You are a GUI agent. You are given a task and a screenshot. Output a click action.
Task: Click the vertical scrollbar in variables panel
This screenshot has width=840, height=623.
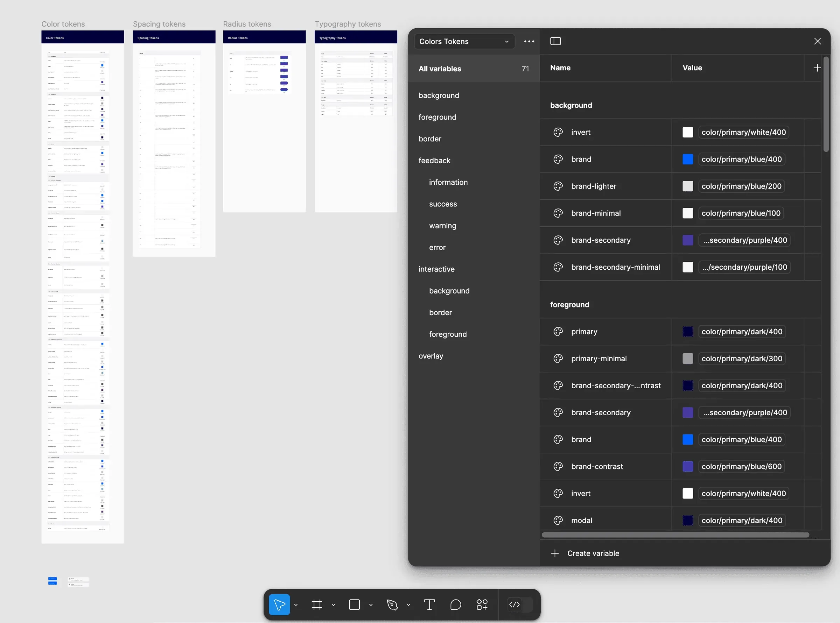point(826,105)
